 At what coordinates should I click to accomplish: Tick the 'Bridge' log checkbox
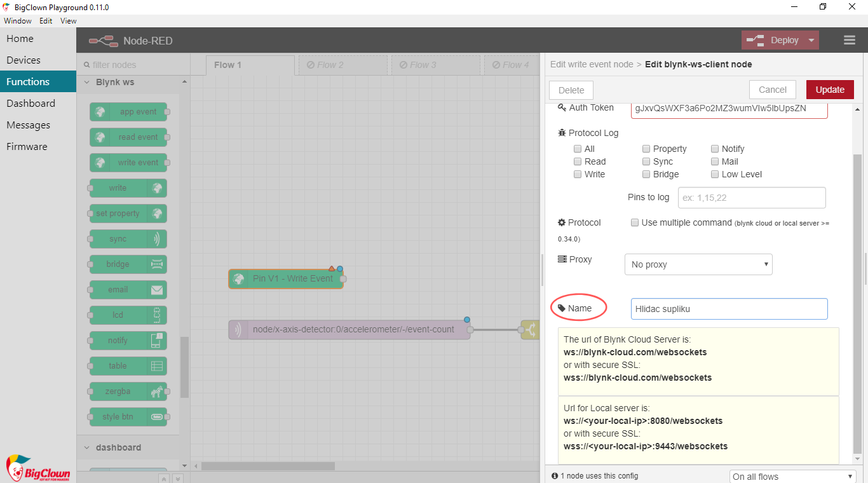646,174
